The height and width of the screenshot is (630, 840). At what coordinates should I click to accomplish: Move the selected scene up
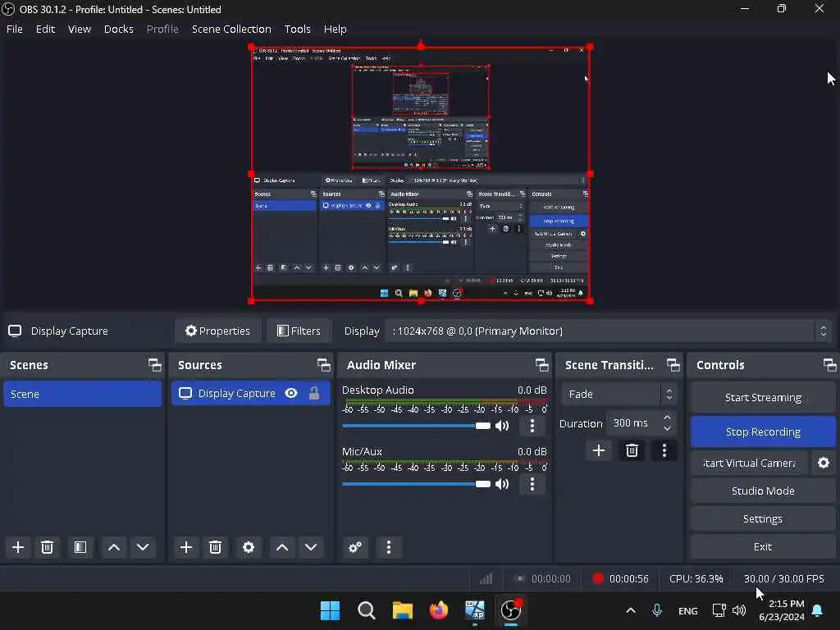click(x=113, y=547)
